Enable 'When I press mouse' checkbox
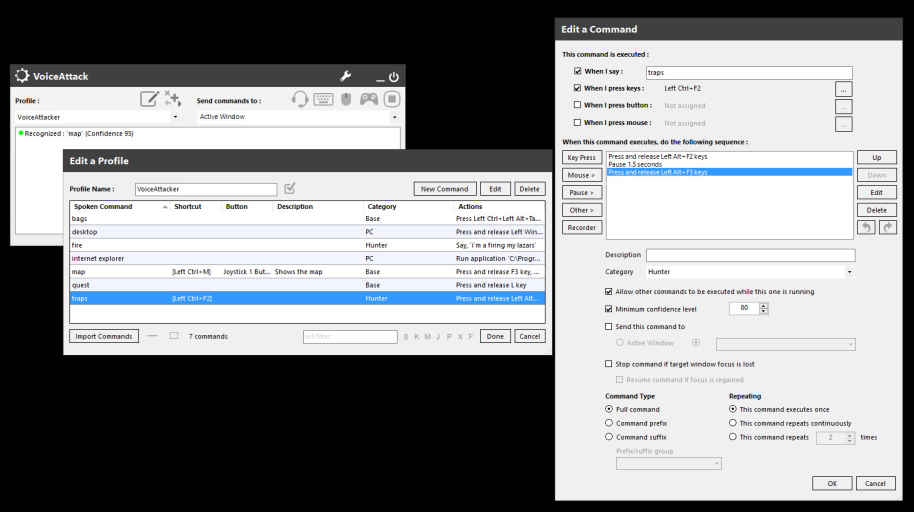This screenshot has height=512, width=914. (577, 123)
